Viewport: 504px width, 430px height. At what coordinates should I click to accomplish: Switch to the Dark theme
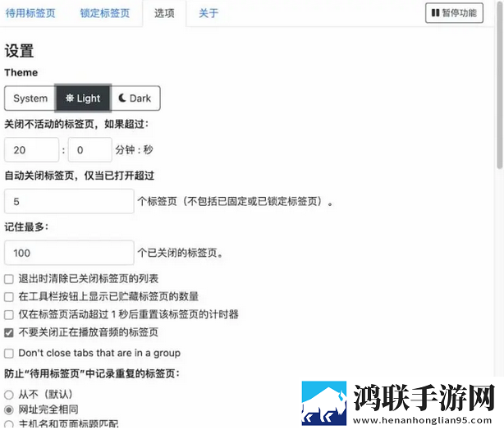click(x=135, y=98)
